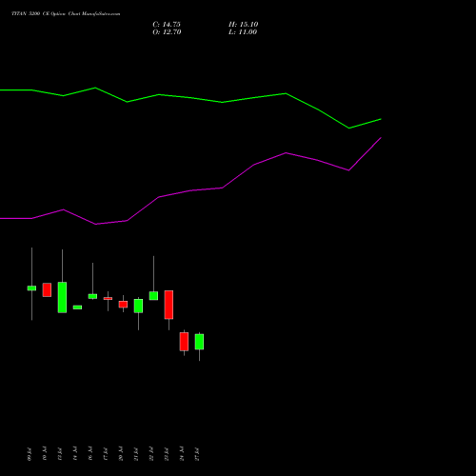Click the last green candle on 27 Jul
Screen dimensions: 476x476
199,342
